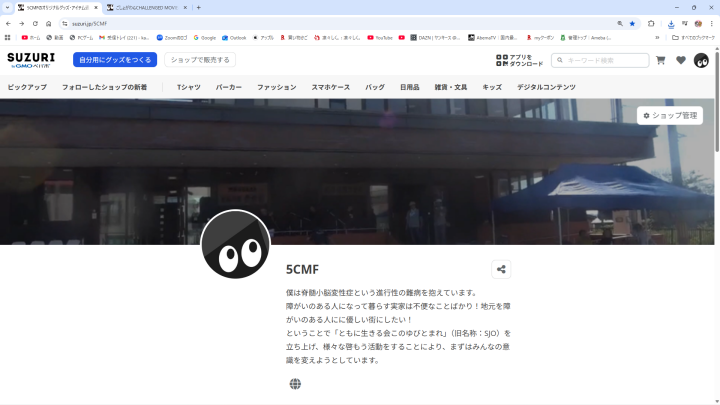Open the browser downloads icon
This screenshot has height=405, width=720.
coord(671,23)
